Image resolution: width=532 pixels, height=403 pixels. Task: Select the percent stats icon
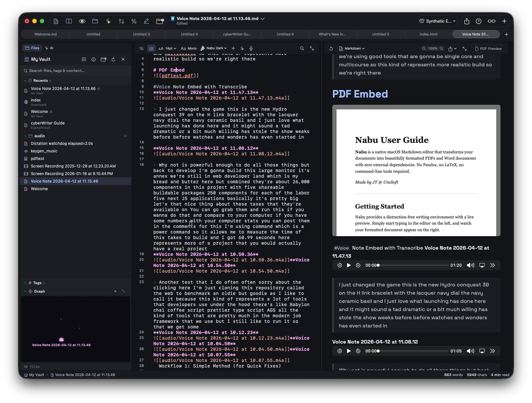134,21
